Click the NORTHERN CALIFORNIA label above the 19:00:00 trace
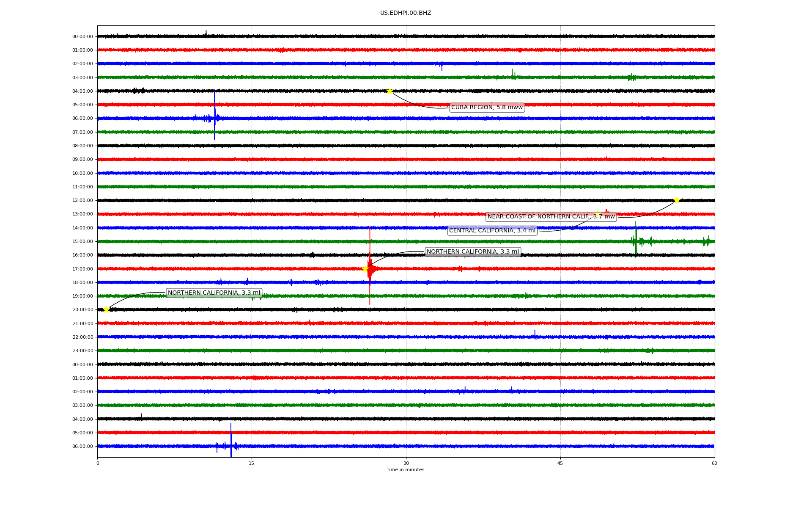The height and width of the screenshot is (508, 812). pyautogui.click(x=214, y=293)
